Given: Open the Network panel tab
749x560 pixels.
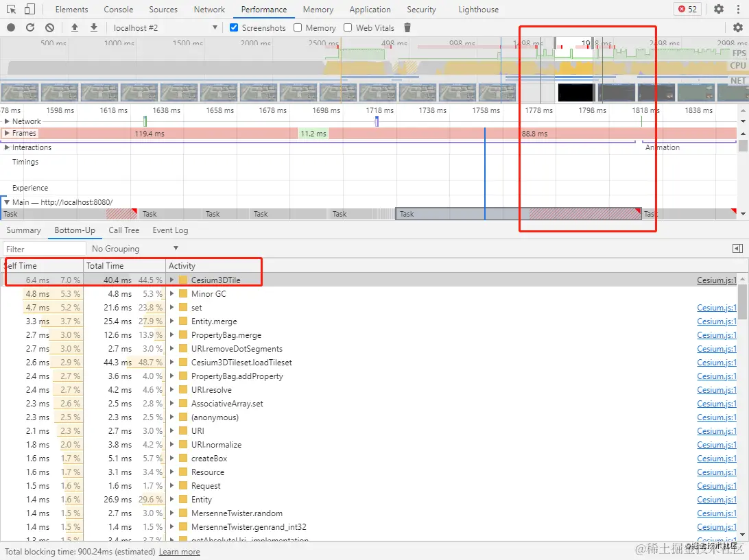Looking at the screenshot, I should click(x=209, y=9).
